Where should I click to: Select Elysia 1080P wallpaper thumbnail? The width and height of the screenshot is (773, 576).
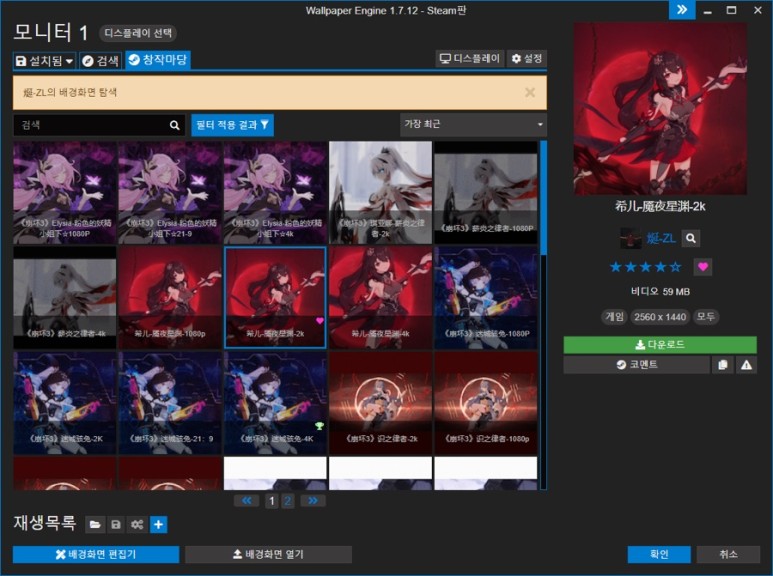pyautogui.click(x=65, y=193)
